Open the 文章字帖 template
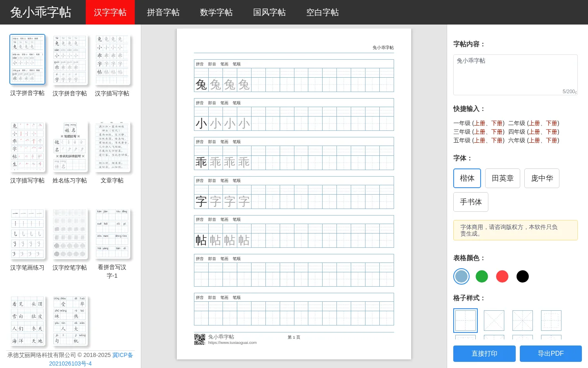The height and width of the screenshot is (368, 588). [x=112, y=153]
